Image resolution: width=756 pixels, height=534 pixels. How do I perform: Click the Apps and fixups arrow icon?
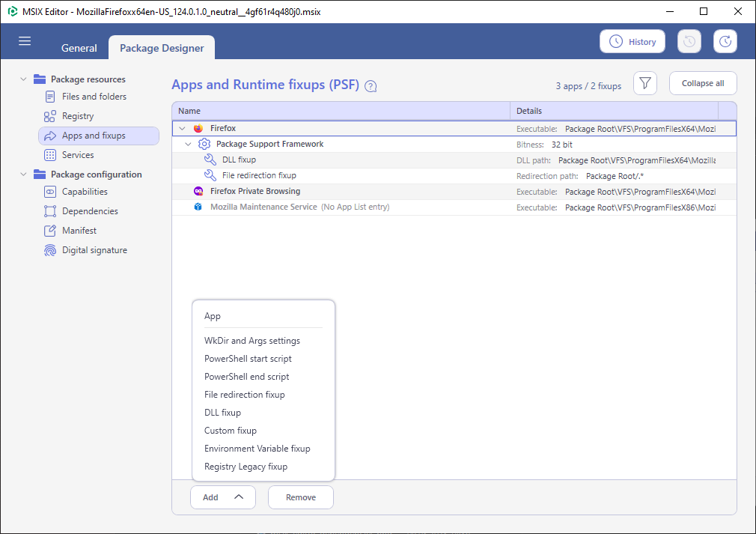click(50, 136)
